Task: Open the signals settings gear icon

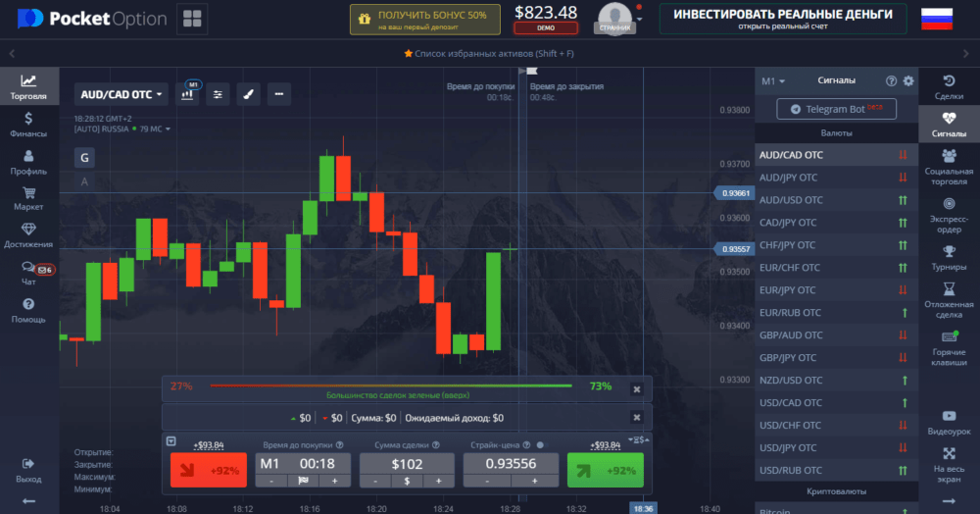Action: coord(908,81)
